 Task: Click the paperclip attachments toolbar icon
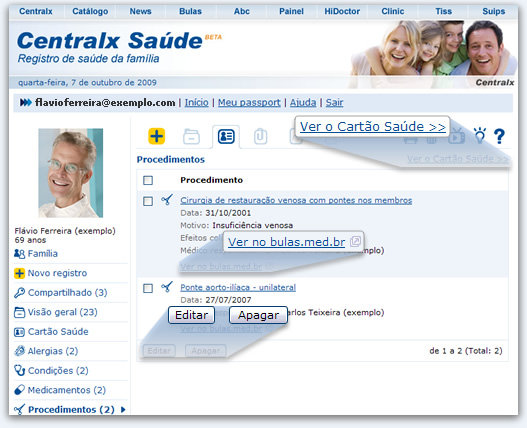[x=260, y=137]
